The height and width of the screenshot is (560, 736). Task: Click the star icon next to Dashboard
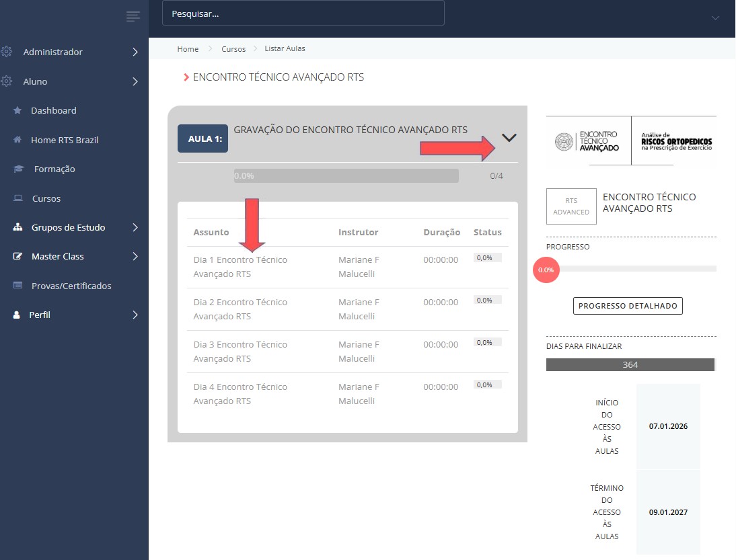coord(17,111)
